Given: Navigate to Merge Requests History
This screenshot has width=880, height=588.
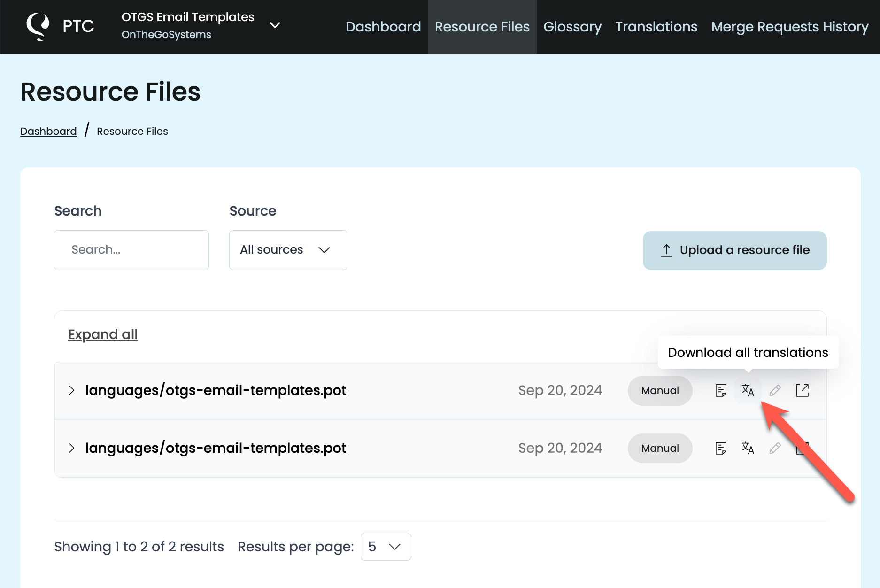Looking at the screenshot, I should [x=790, y=27].
